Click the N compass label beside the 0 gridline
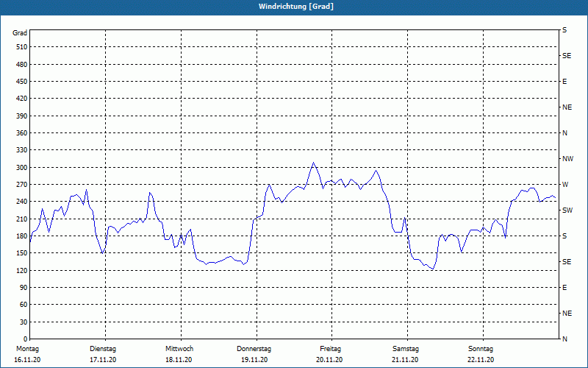Viewport: 588px width, 368px height. (x=564, y=339)
